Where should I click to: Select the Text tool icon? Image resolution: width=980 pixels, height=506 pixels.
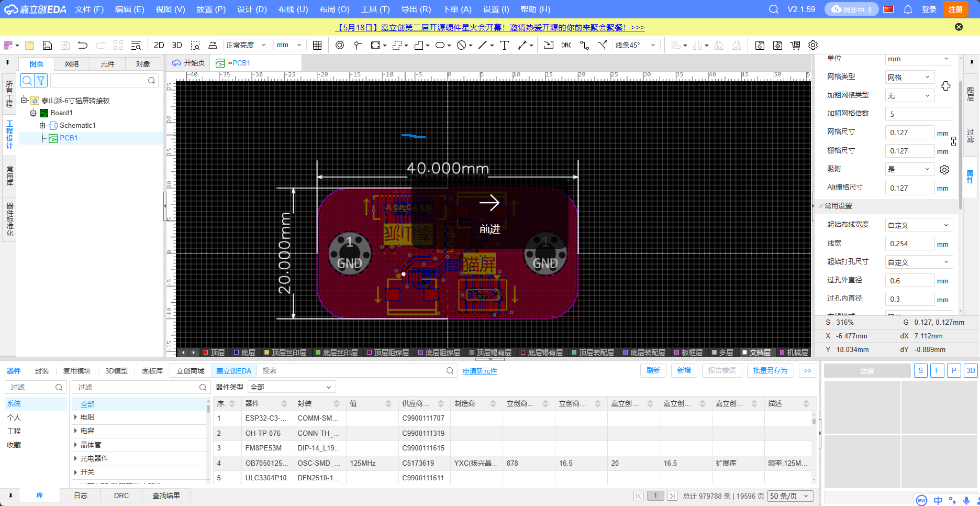(504, 46)
